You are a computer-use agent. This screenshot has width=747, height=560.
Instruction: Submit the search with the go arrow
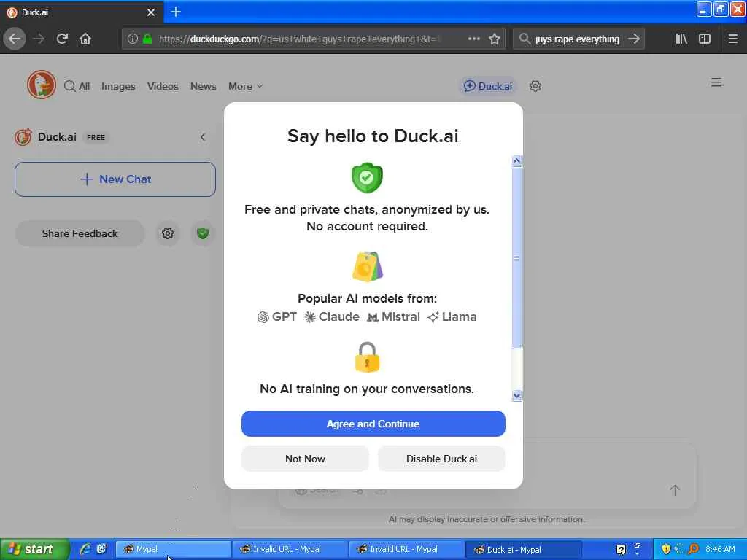634,39
